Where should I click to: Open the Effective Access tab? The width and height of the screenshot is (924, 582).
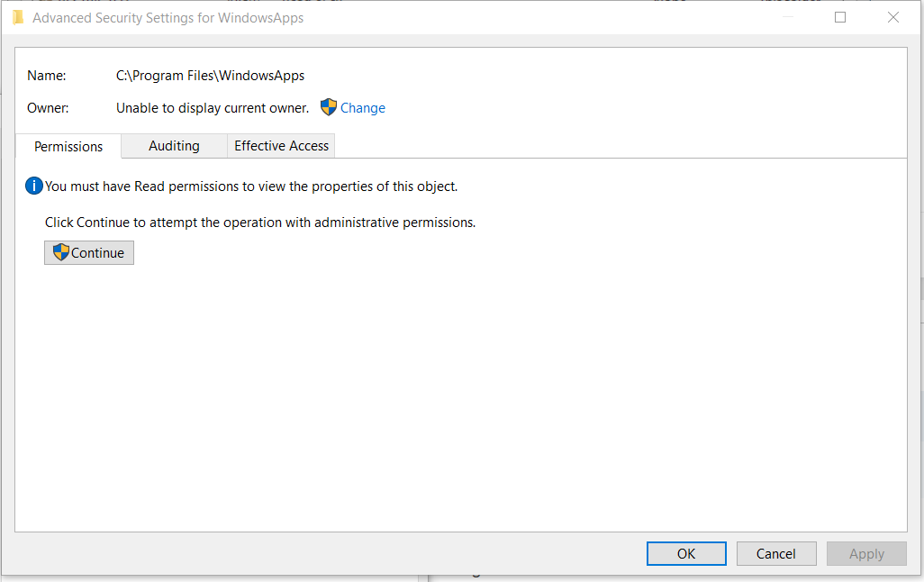tap(280, 146)
